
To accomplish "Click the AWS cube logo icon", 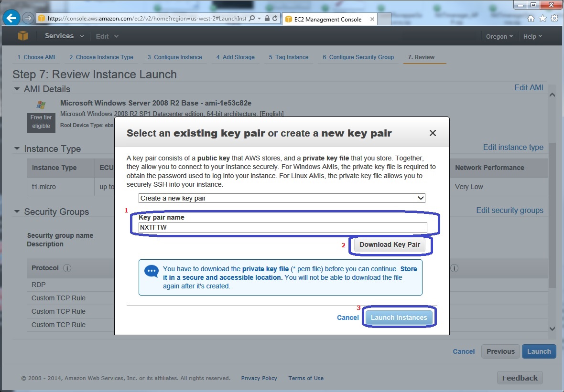I will click(23, 36).
